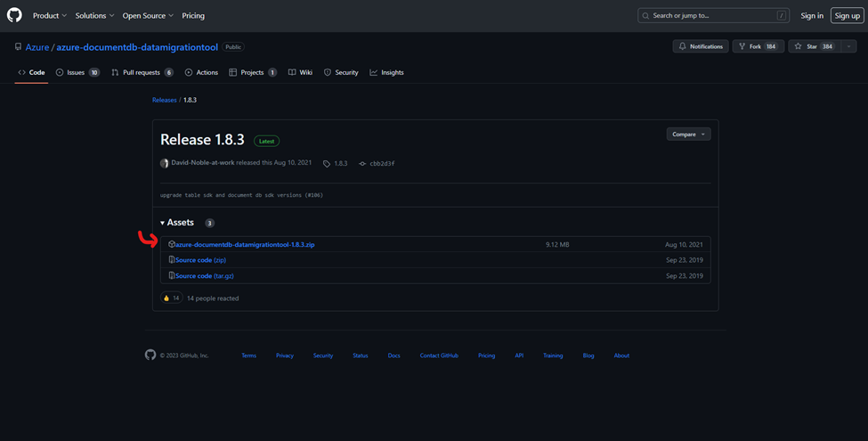Switch to the Insights tab
This screenshot has height=441, width=868.
click(x=387, y=72)
